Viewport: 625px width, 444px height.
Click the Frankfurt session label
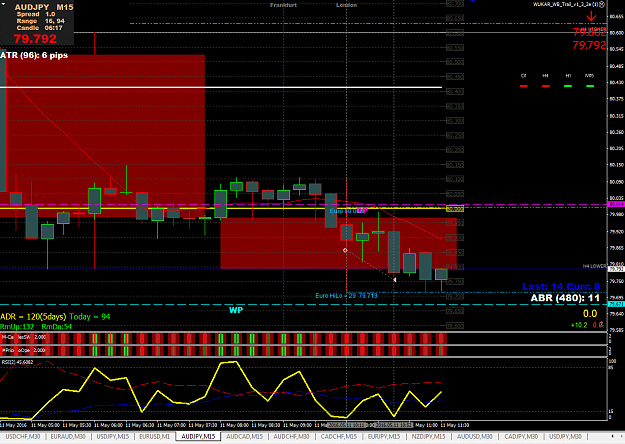(283, 5)
